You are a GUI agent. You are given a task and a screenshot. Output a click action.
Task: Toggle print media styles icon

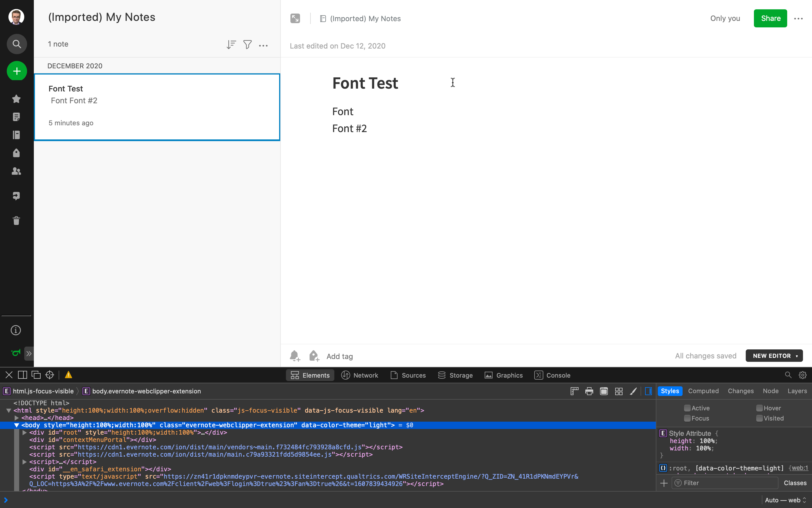tap(589, 391)
